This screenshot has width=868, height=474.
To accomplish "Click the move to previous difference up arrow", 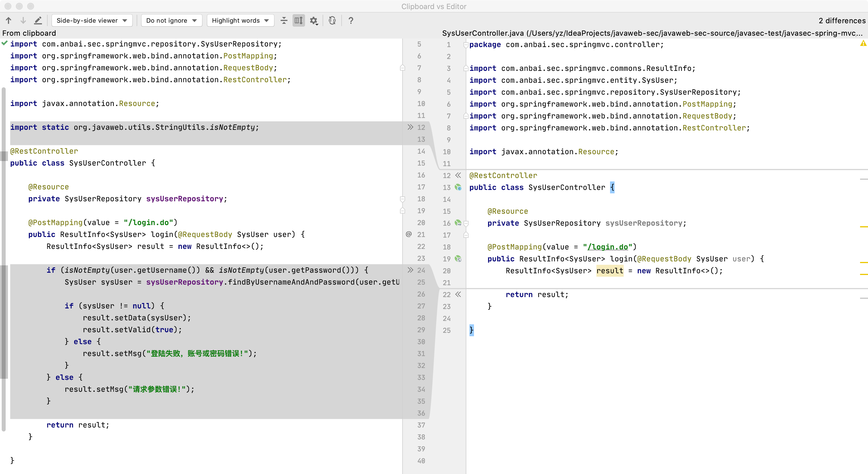I will [8, 21].
